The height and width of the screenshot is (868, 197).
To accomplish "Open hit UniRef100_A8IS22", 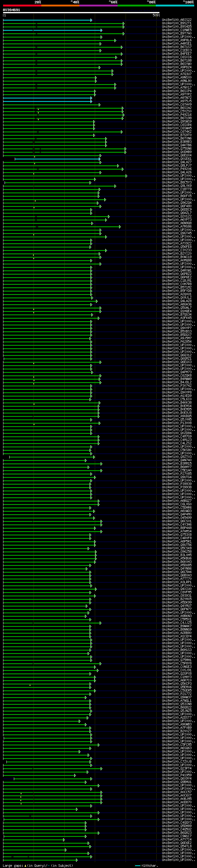I will click(177, 20).
